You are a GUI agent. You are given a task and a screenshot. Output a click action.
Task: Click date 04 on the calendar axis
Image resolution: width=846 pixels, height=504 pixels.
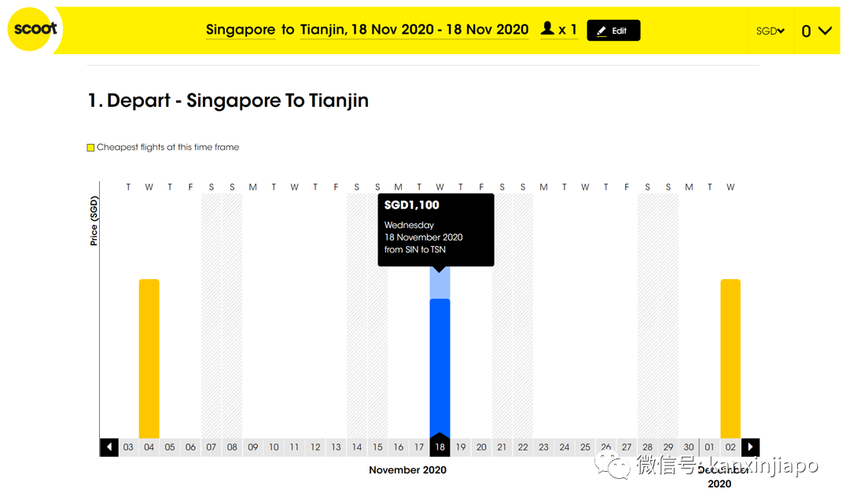149,447
